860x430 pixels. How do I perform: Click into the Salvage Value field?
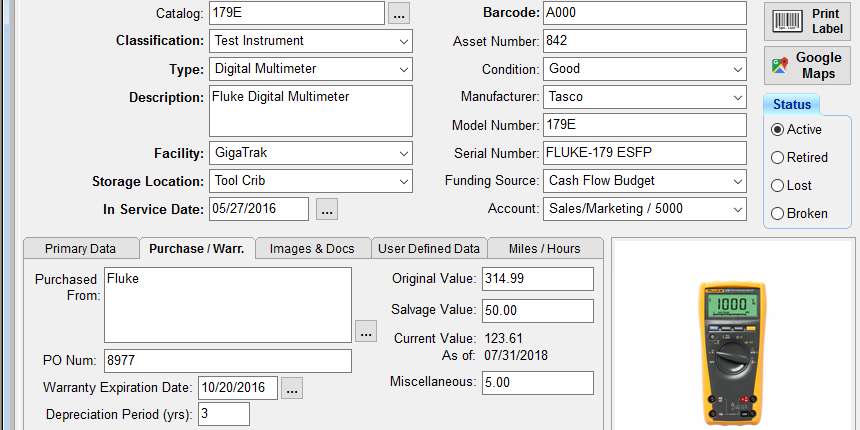tap(538, 311)
